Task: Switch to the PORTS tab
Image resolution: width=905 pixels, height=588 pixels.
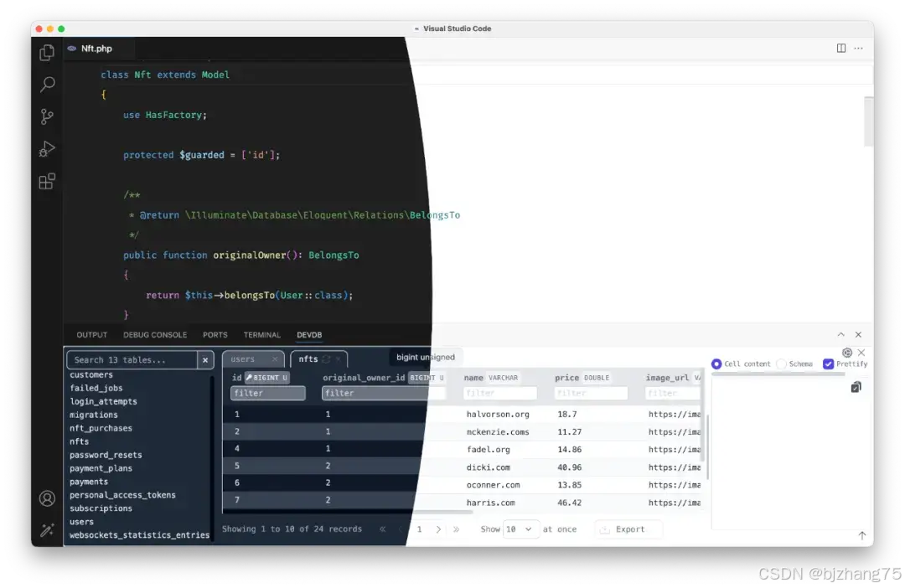Action: 215,335
